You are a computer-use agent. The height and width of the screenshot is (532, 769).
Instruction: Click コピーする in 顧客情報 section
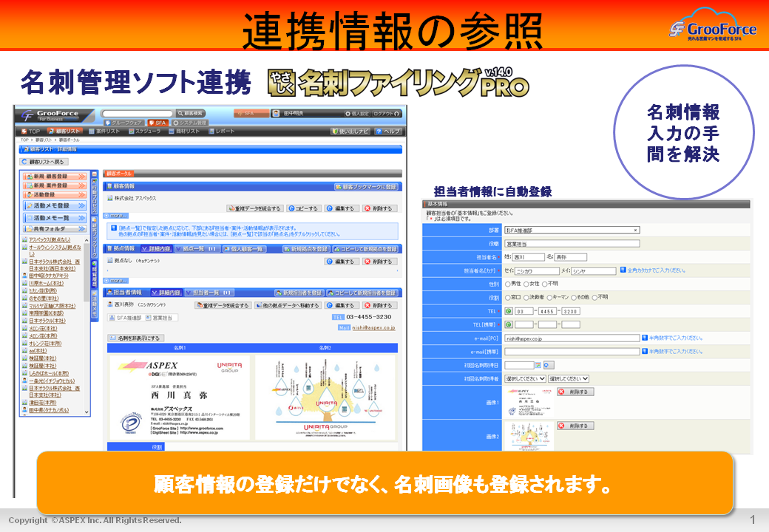coord(303,208)
